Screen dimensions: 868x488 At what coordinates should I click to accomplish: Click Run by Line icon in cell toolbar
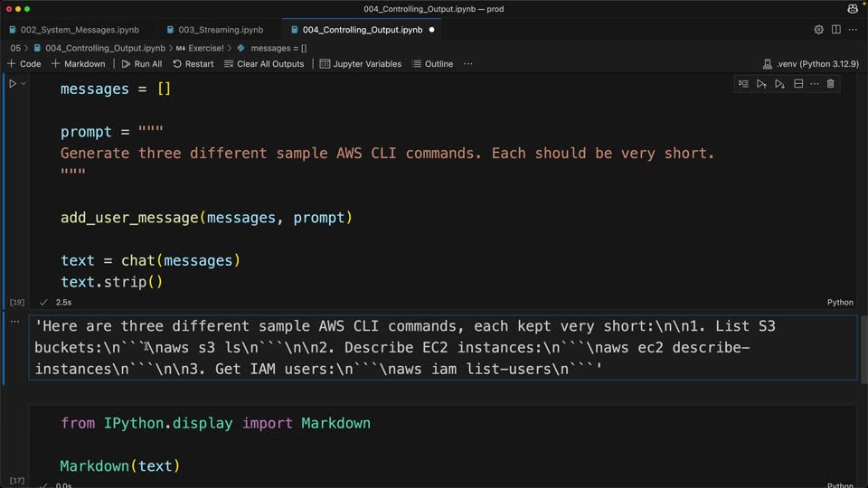pos(743,83)
